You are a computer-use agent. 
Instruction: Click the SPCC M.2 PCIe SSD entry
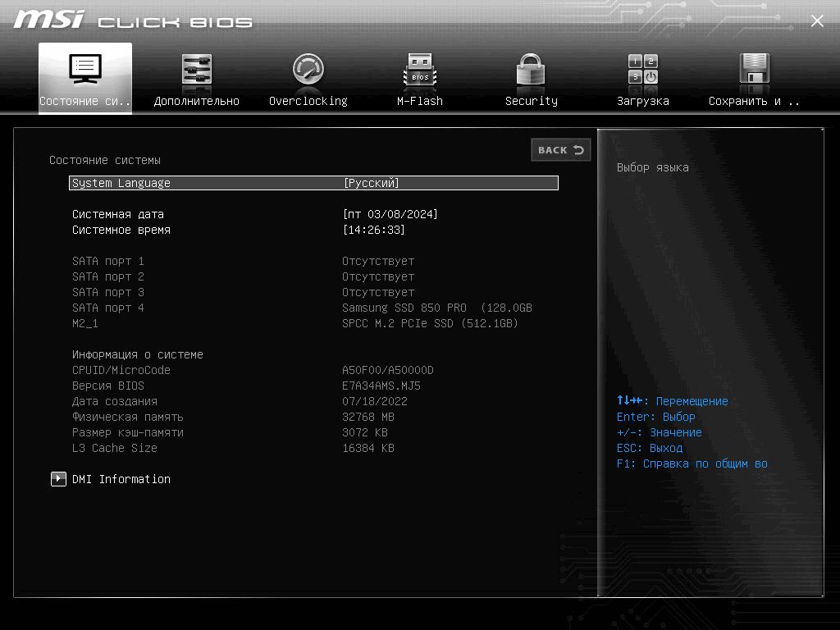(x=430, y=323)
